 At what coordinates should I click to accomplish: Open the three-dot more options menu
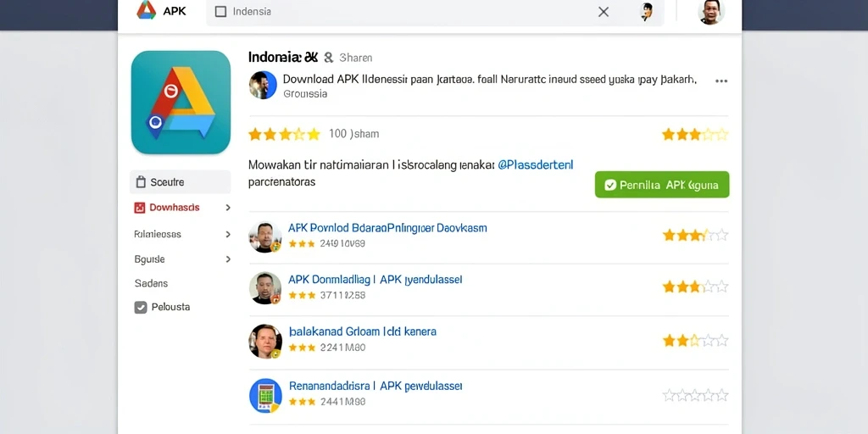click(x=721, y=81)
